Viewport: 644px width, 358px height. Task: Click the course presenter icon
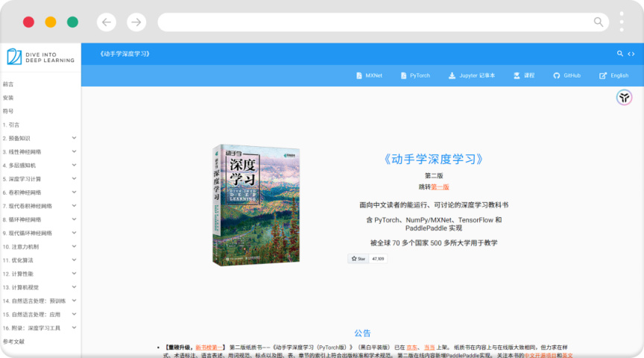517,75
